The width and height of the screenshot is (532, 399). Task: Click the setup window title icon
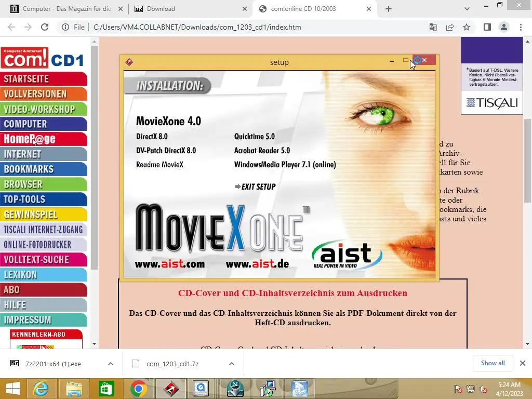(x=129, y=62)
